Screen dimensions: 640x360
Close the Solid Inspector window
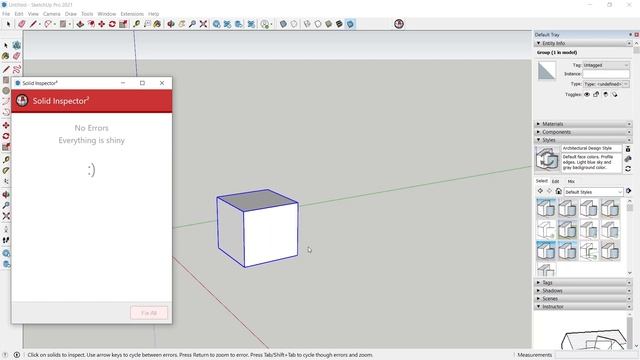point(162,83)
